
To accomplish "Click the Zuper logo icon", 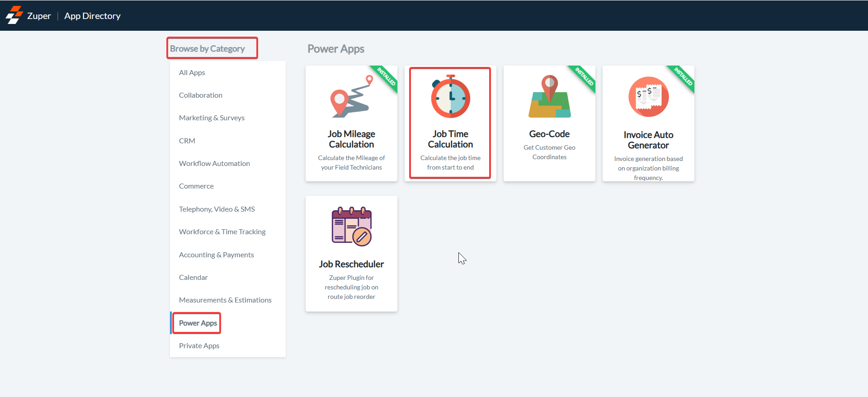I will (x=14, y=15).
